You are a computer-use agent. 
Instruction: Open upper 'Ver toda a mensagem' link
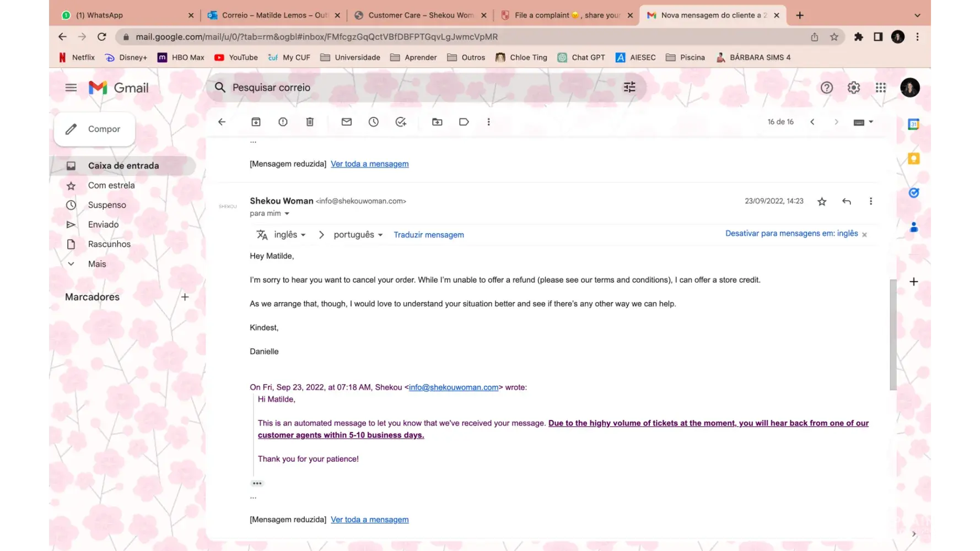(x=370, y=164)
